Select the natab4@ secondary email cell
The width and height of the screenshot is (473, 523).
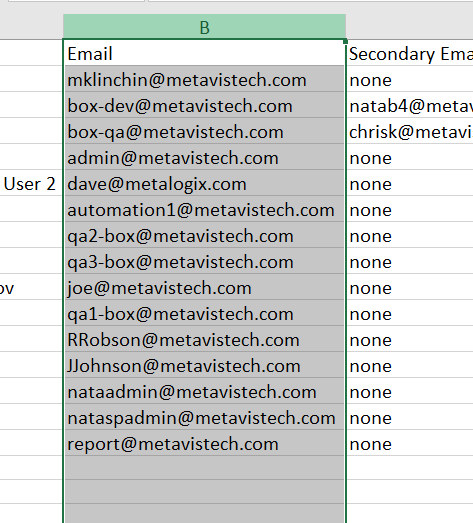(x=410, y=105)
